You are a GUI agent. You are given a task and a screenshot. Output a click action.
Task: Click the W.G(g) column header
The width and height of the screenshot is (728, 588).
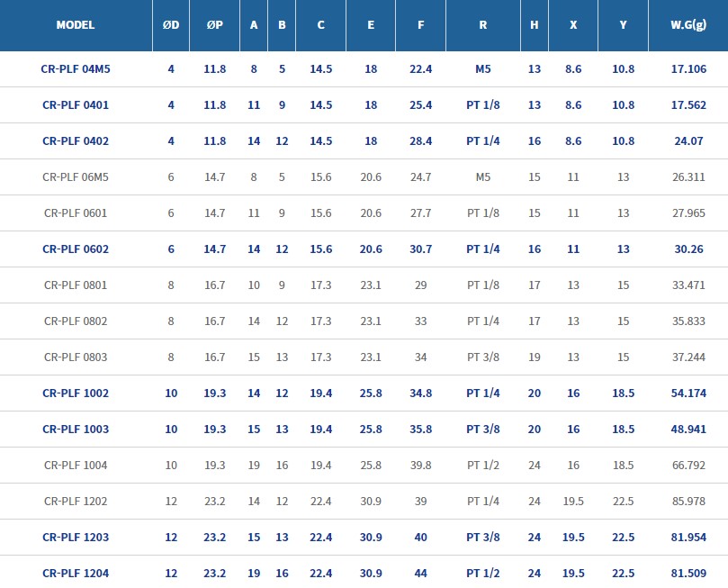point(688,25)
